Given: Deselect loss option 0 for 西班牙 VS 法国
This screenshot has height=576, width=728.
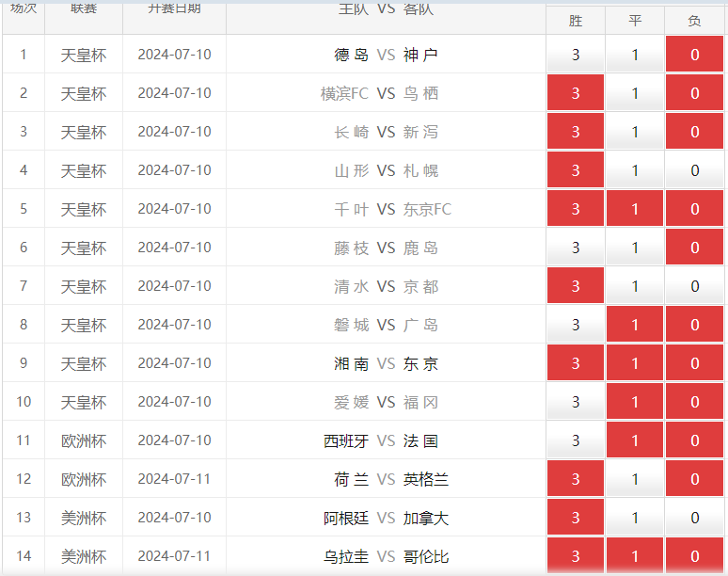Looking at the screenshot, I should click(x=694, y=440).
